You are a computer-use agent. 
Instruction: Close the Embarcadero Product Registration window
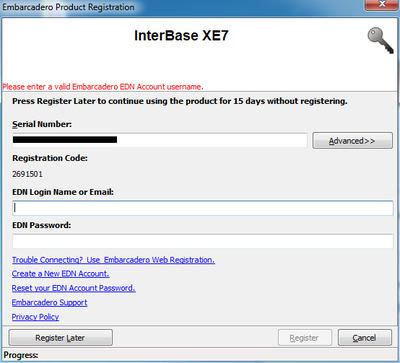pyautogui.click(x=382, y=5)
